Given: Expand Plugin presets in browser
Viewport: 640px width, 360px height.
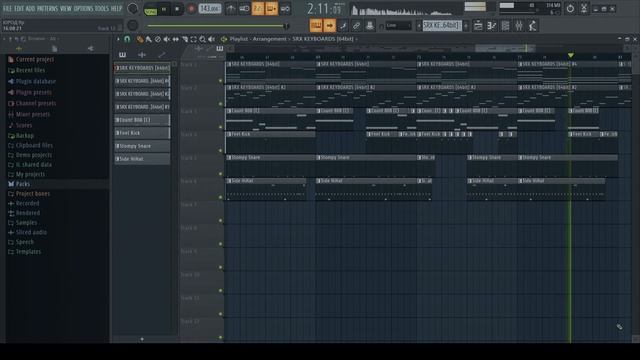Looking at the screenshot, I should 30,92.
